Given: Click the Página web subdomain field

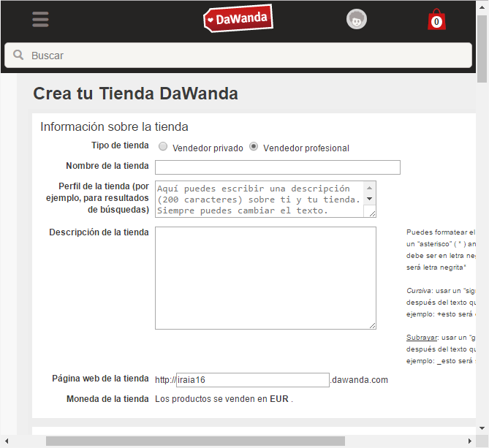Looking at the screenshot, I should 253,380.
